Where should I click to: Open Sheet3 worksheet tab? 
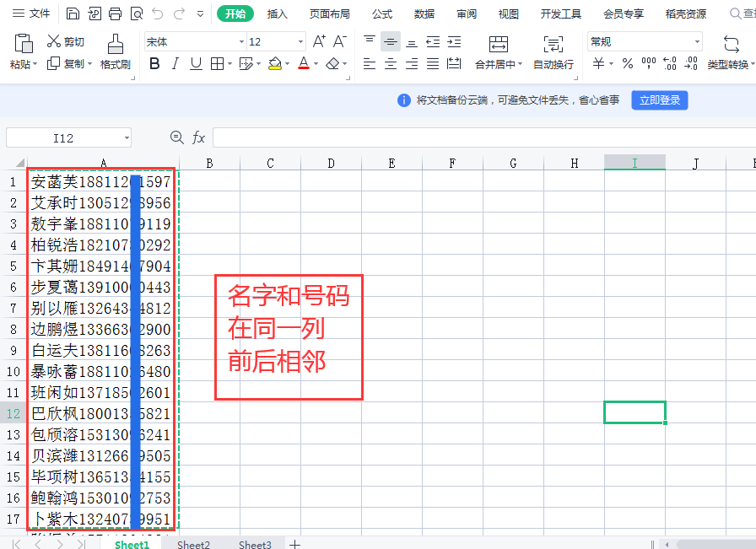pos(255,544)
